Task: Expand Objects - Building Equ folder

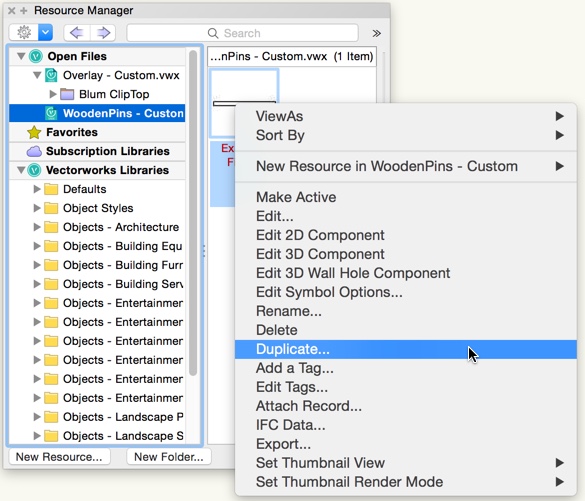Action: pos(37,246)
